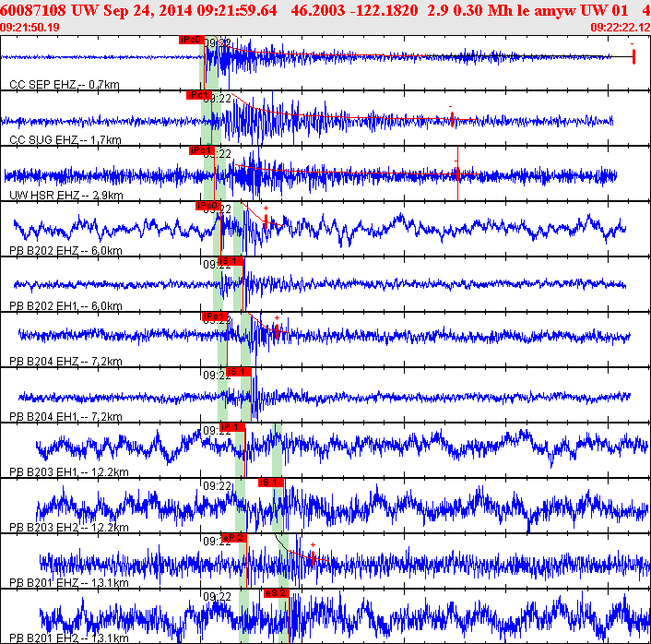Click the 09:22 time label on PB B201 EH2 trace
The height and width of the screenshot is (644, 651).
tap(217, 597)
